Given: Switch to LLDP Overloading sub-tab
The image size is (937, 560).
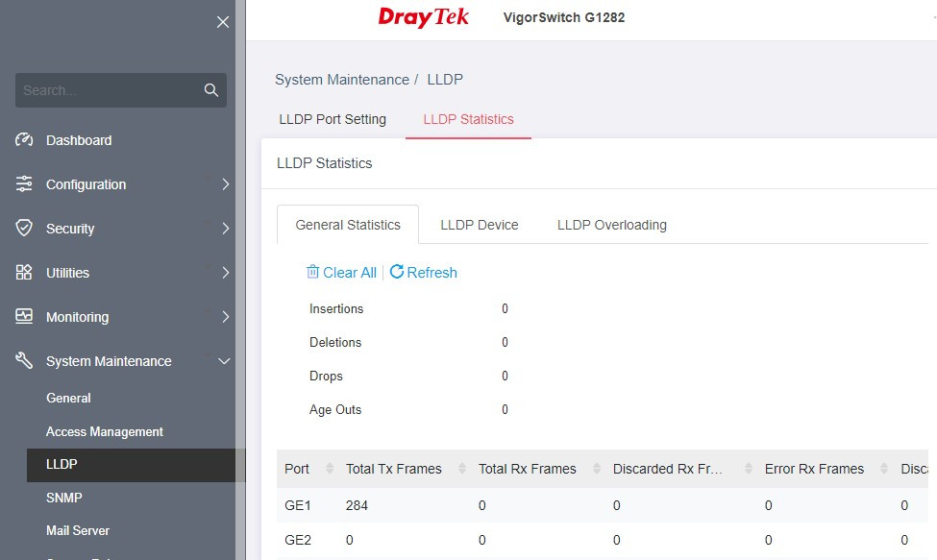Looking at the screenshot, I should click(612, 225).
